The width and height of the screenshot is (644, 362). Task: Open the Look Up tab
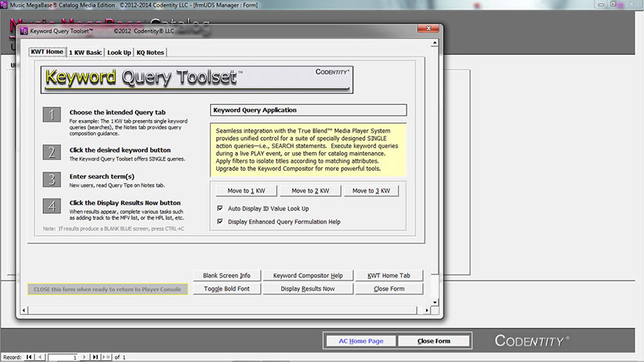[x=119, y=52]
